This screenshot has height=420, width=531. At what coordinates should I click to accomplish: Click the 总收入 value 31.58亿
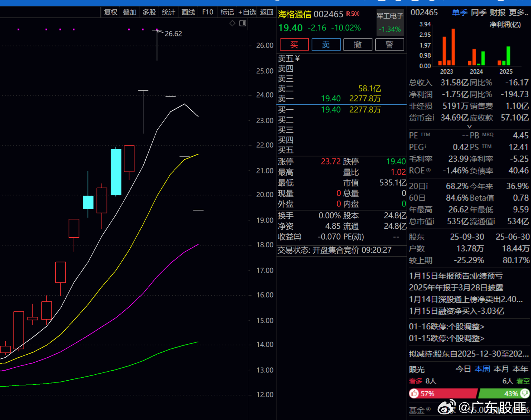(x=454, y=82)
